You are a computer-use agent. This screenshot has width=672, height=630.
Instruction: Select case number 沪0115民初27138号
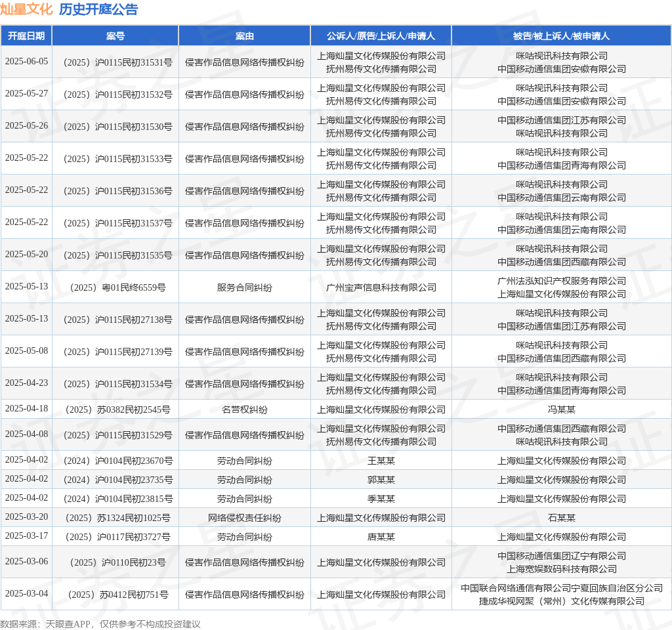[118, 320]
